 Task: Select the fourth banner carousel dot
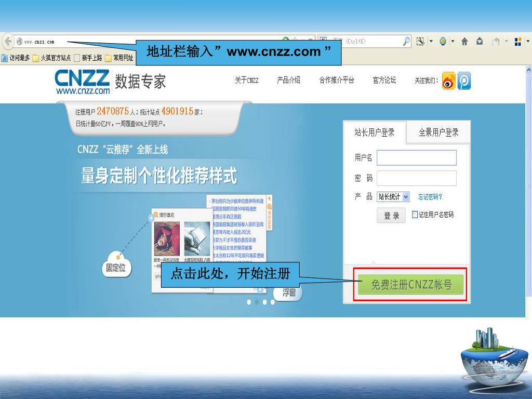272,302
